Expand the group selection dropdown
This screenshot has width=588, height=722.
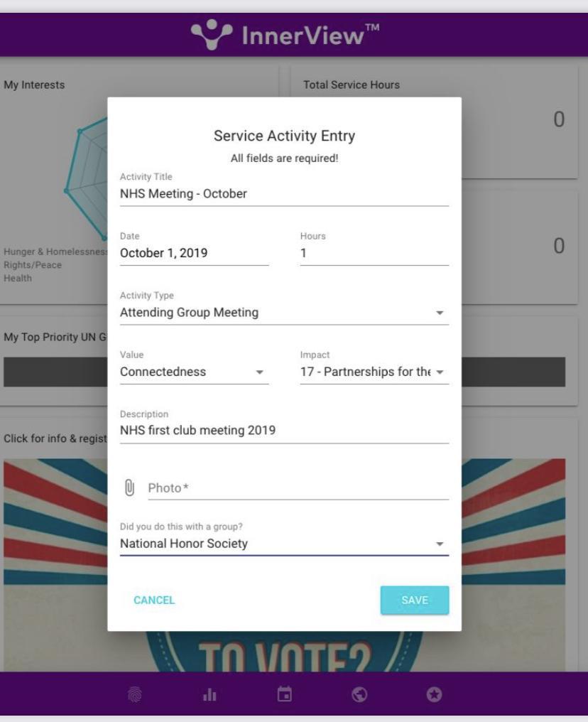(x=284, y=544)
